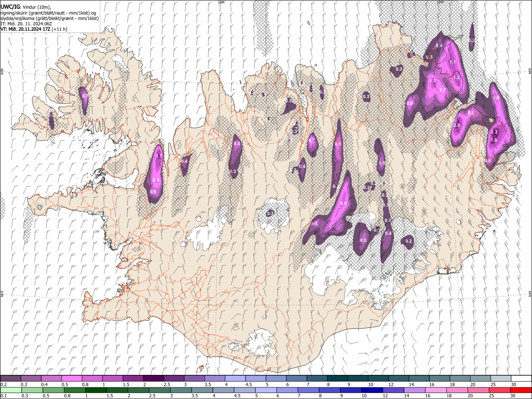Viewport: 532px width, 399px height.
Task: Click '14' label in the snow legend
Action: [411, 384]
